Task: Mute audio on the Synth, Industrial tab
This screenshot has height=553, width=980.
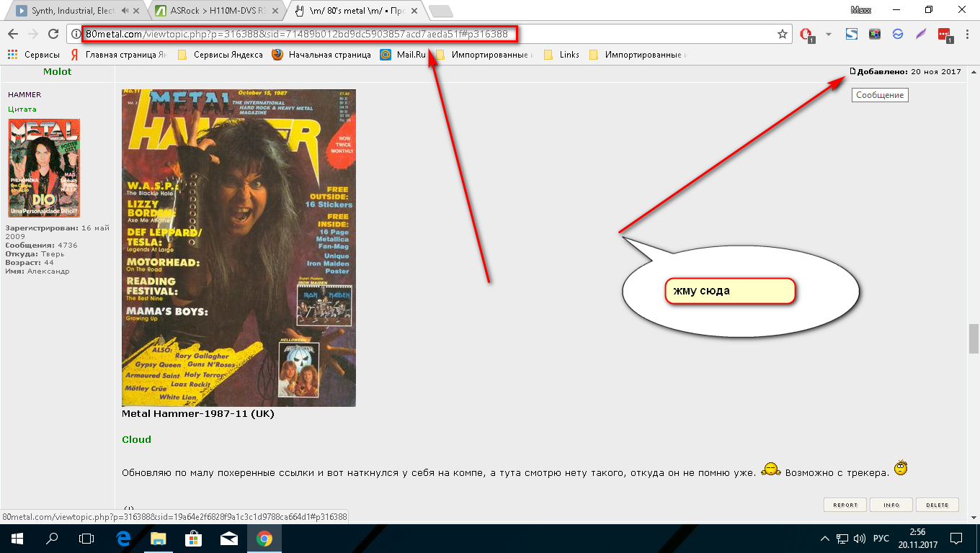Action: pyautogui.click(x=125, y=11)
